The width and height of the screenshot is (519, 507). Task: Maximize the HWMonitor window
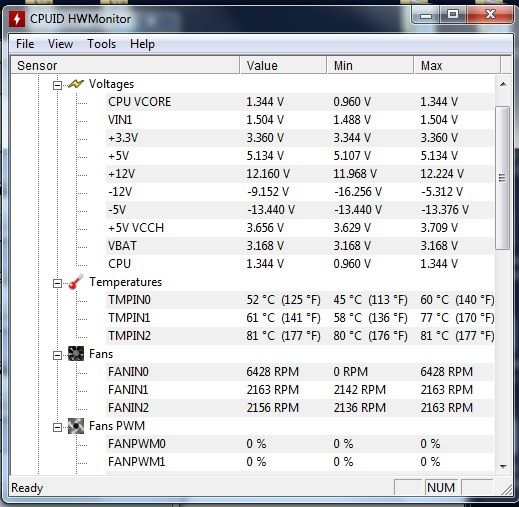pyautogui.click(x=453, y=15)
